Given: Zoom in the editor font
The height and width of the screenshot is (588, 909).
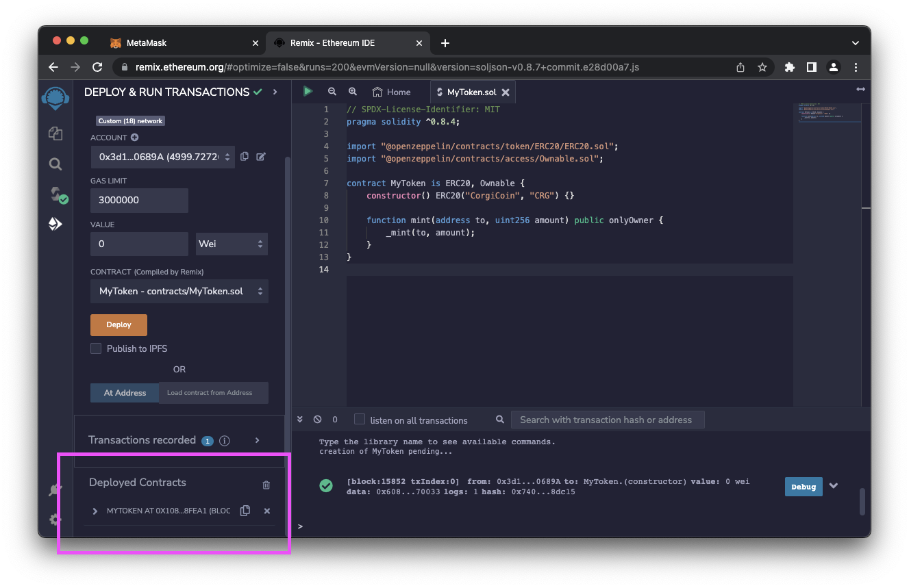Looking at the screenshot, I should (353, 91).
